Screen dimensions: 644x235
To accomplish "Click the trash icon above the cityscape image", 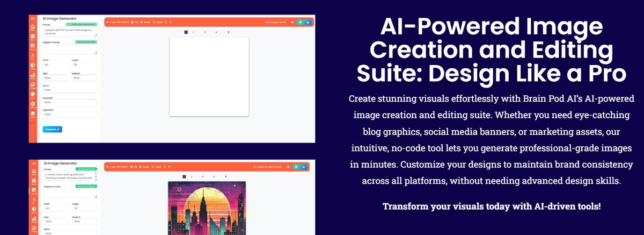I will pyautogui.click(x=225, y=176).
